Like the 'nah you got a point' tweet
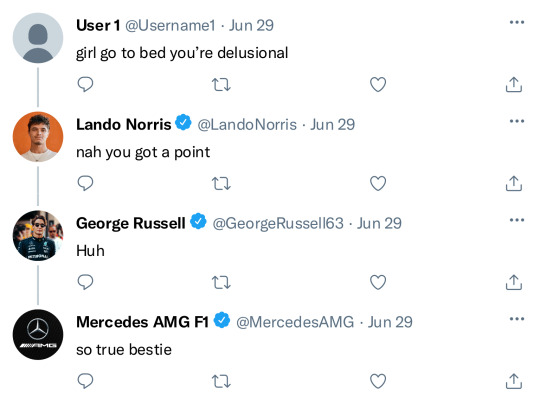Image resolution: width=540 pixels, height=404 pixels. coord(378,183)
